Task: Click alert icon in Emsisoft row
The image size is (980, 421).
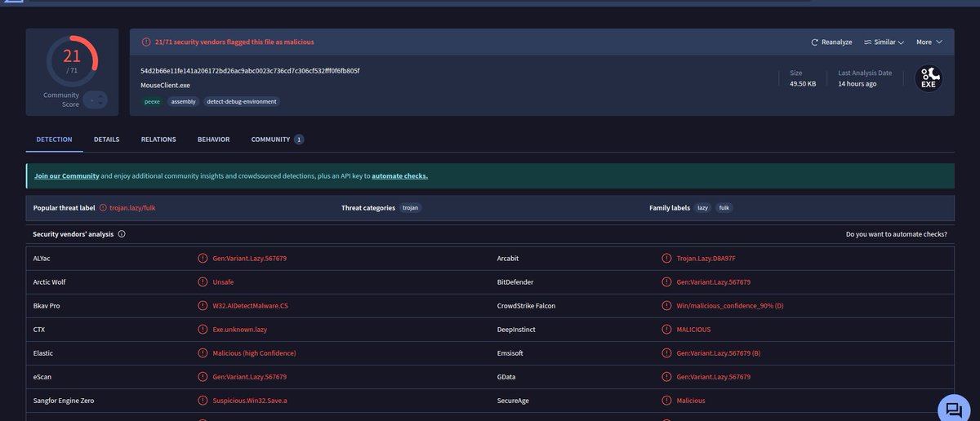Action: [667, 353]
